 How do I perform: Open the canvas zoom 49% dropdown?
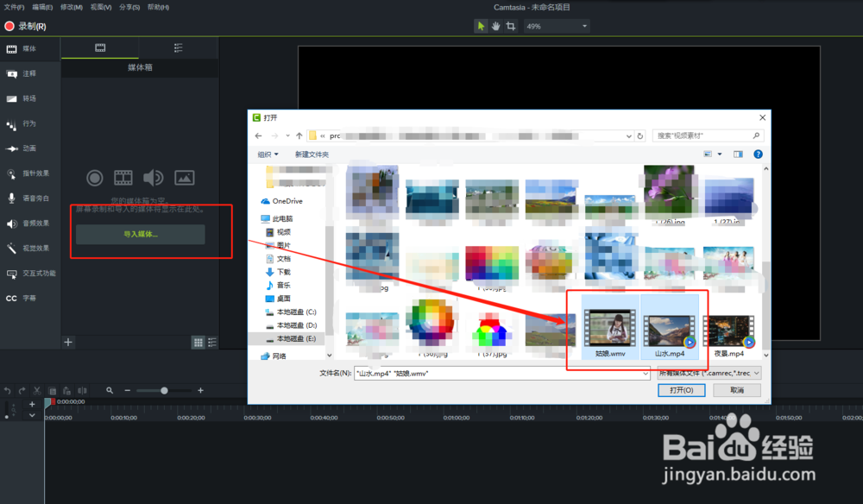click(557, 26)
